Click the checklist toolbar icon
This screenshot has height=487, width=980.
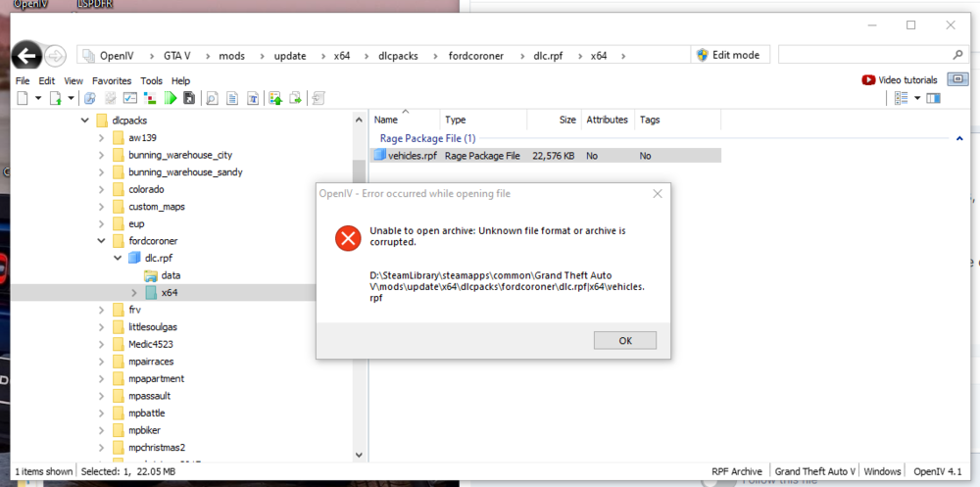[130, 98]
